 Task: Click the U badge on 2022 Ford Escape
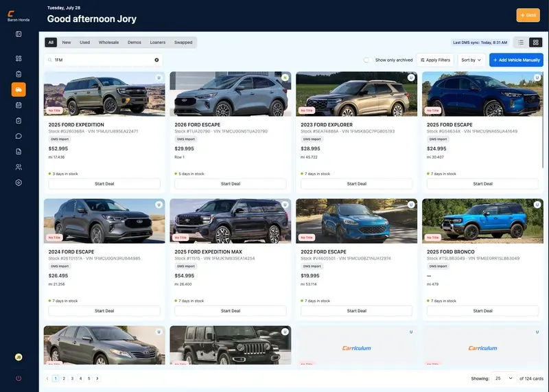[411, 205]
